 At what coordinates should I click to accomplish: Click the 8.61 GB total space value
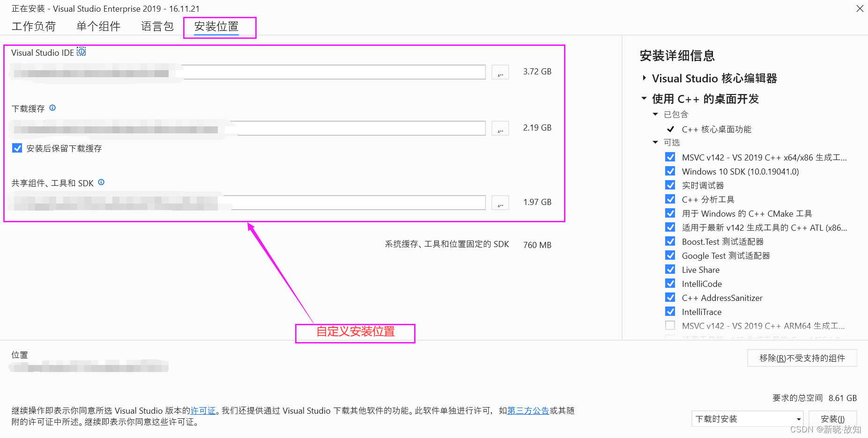(843, 398)
